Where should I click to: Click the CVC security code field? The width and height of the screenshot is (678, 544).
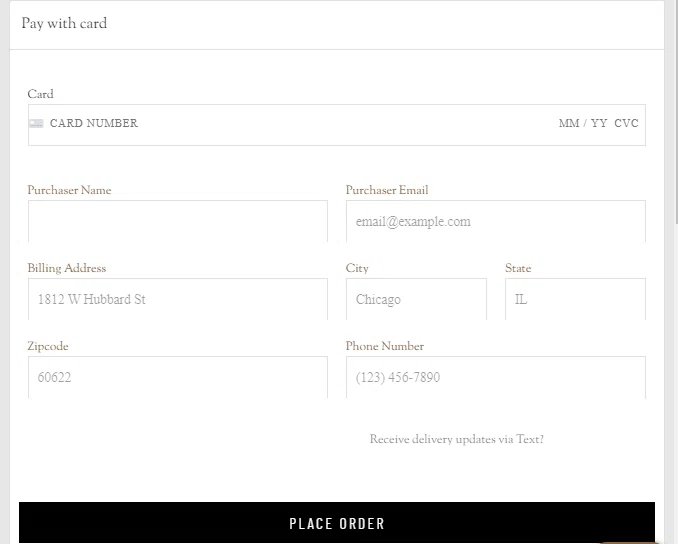[626, 124]
